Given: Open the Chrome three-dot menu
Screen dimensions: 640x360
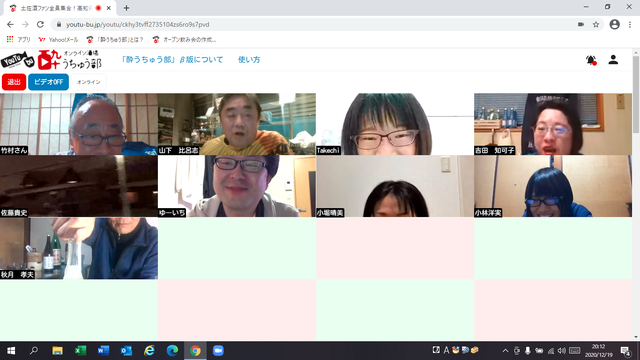Looking at the screenshot, I should (x=630, y=24).
